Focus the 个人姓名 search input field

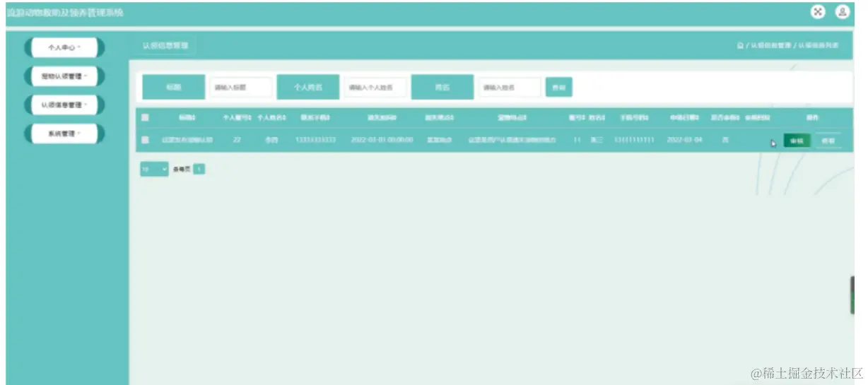[376, 88]
